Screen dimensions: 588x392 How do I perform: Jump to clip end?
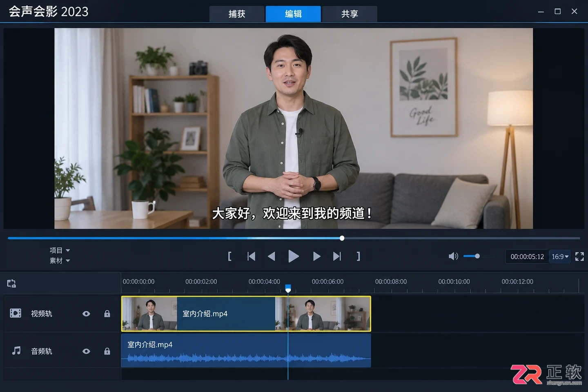click(x=337, y=256)
